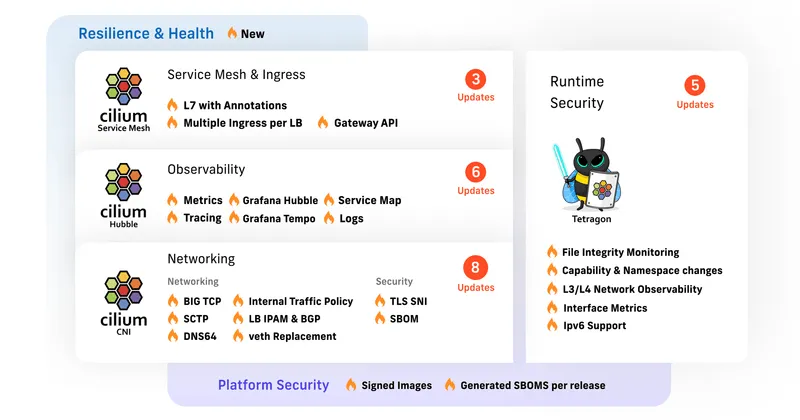The height and width of the screenshot is (420, 800).
Task: Click the TLS SNI text
Action: pos(408,301)
